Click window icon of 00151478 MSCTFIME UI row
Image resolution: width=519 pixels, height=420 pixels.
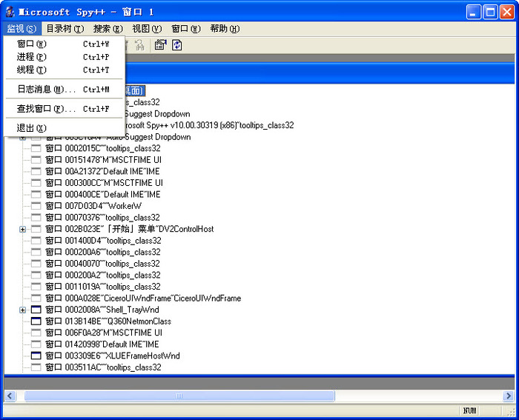36,160
